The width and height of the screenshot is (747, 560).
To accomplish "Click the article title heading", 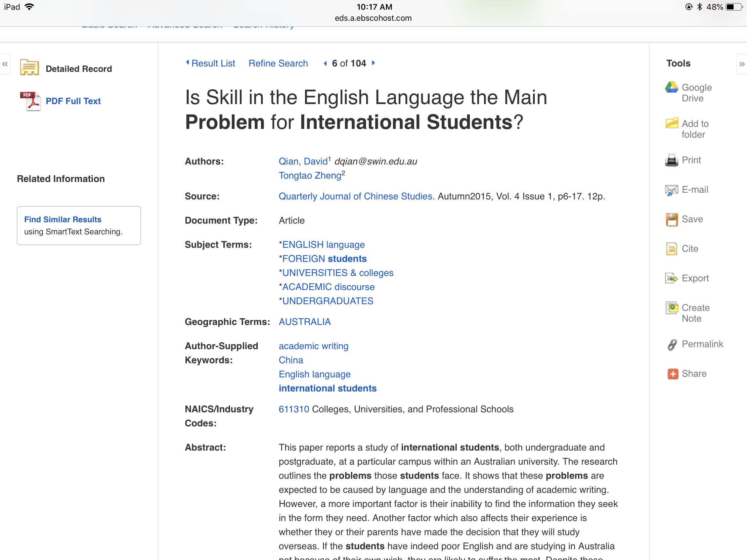I will (x=366, y=109).
